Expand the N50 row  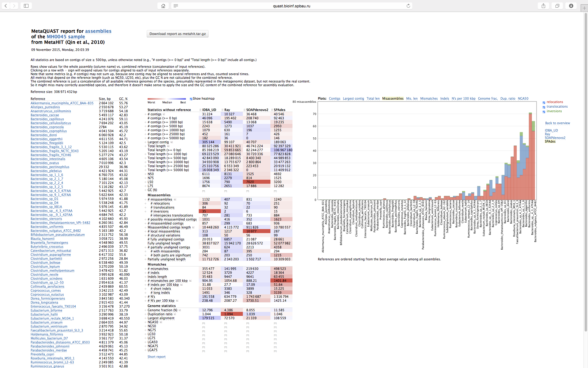(x=146, y=174)
